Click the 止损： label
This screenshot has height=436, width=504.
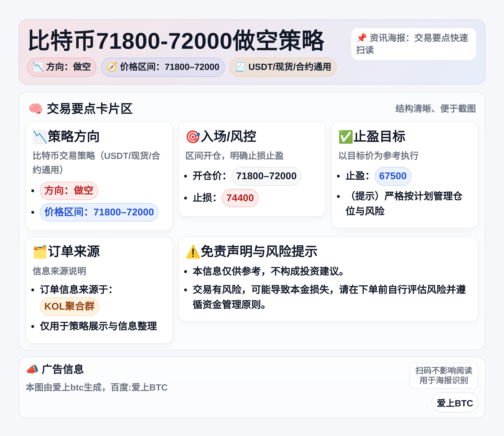[x=205, y=198]
